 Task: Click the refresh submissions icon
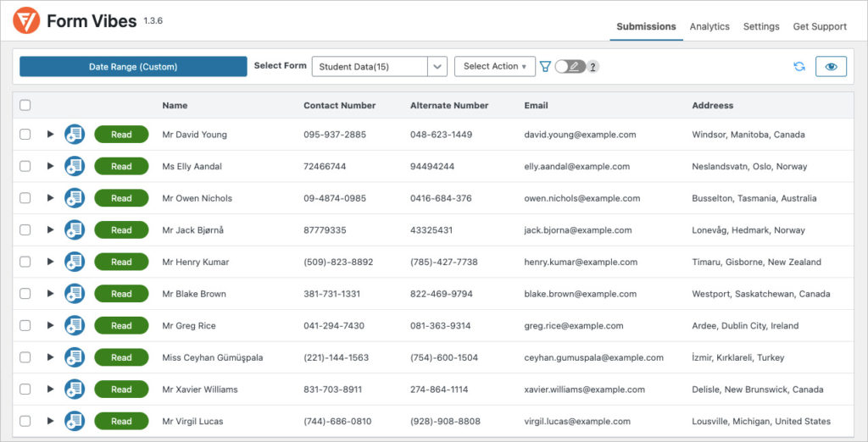(x=798, y=67)
